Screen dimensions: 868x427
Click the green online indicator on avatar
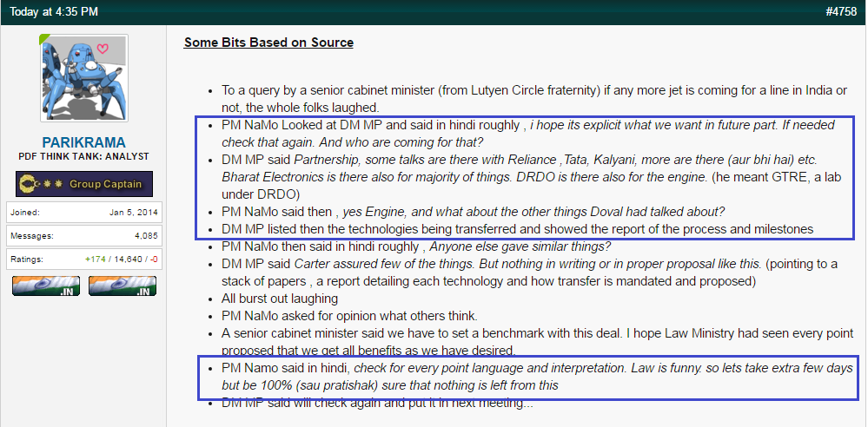pos(43,39)
